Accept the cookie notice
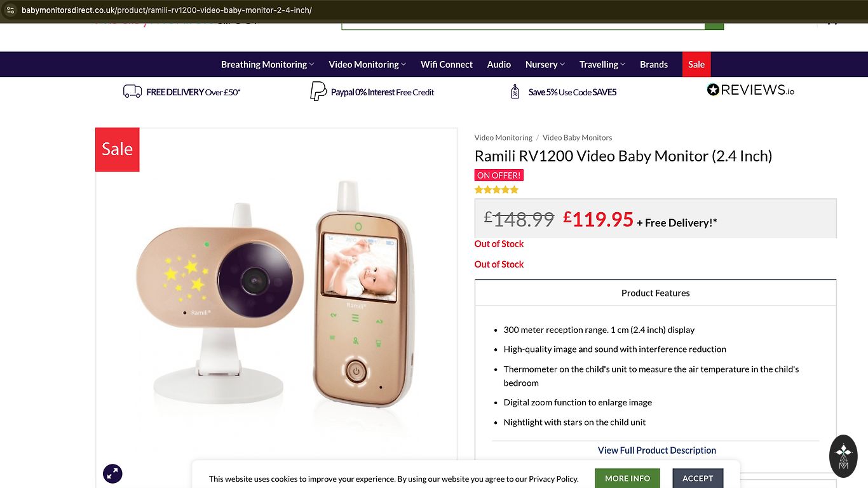The height and width of the screenshot is (488, 868). point(698,478)
